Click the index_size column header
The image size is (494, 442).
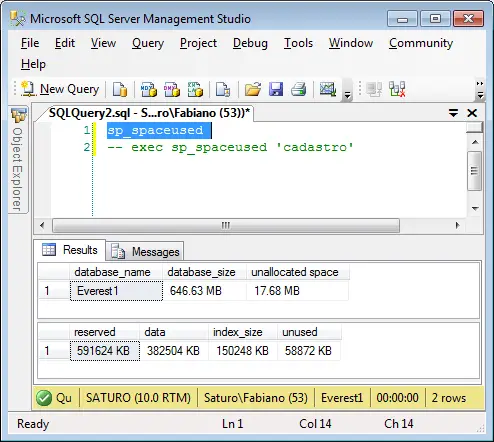tap(243, 332)
